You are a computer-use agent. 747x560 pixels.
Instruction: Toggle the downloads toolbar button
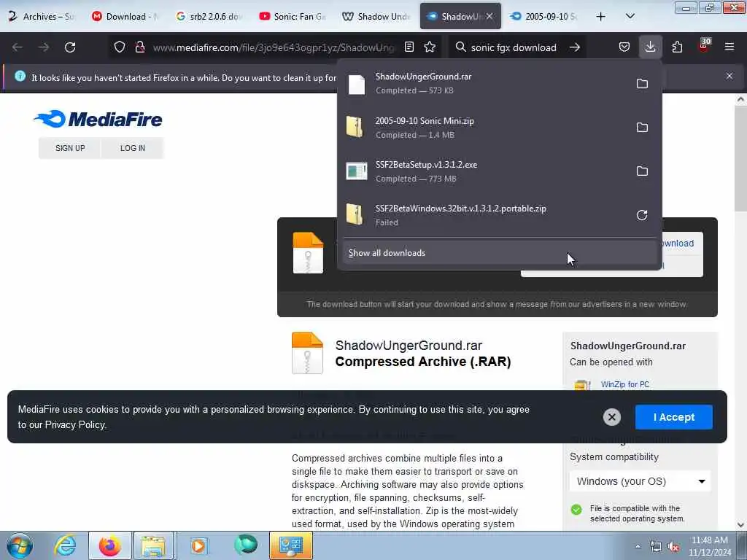[650, 47]
